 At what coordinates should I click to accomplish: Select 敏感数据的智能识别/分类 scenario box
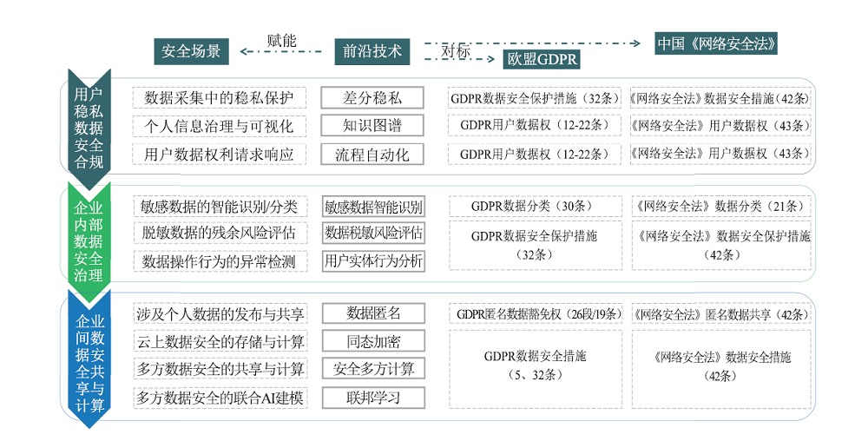click(x=220, y=207)
